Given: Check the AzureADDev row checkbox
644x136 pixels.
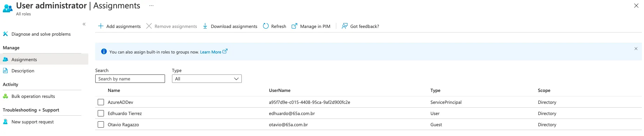Looking at the screenshot, I should click(x=101, y=102).
